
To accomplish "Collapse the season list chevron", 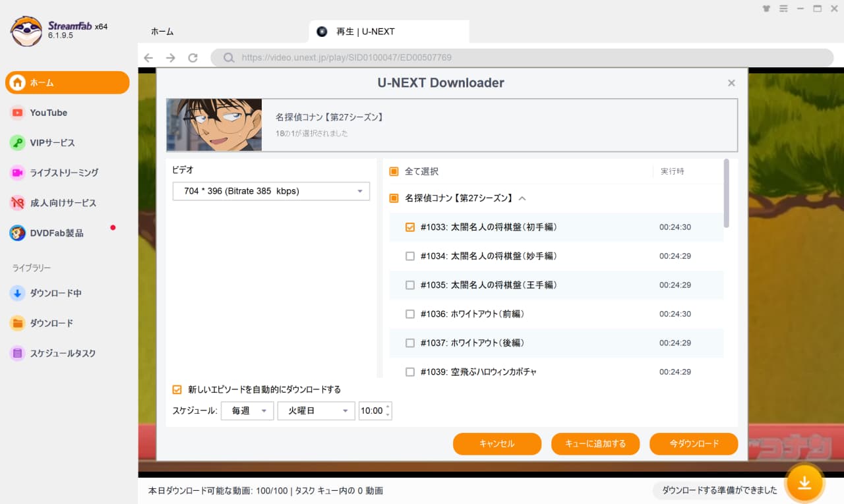I will tap(522, 198).
